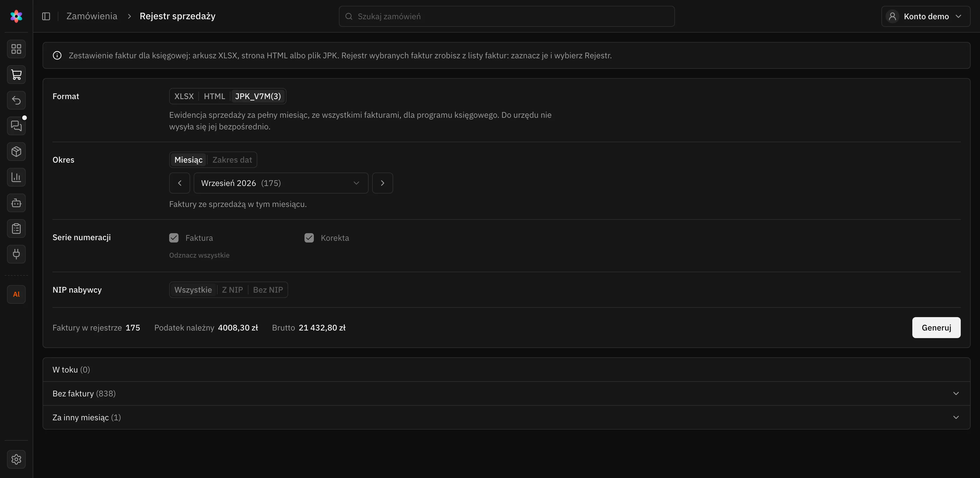Expand the W toku section
This screenshot has width=980, height=478.
click(x=506, y=370)
